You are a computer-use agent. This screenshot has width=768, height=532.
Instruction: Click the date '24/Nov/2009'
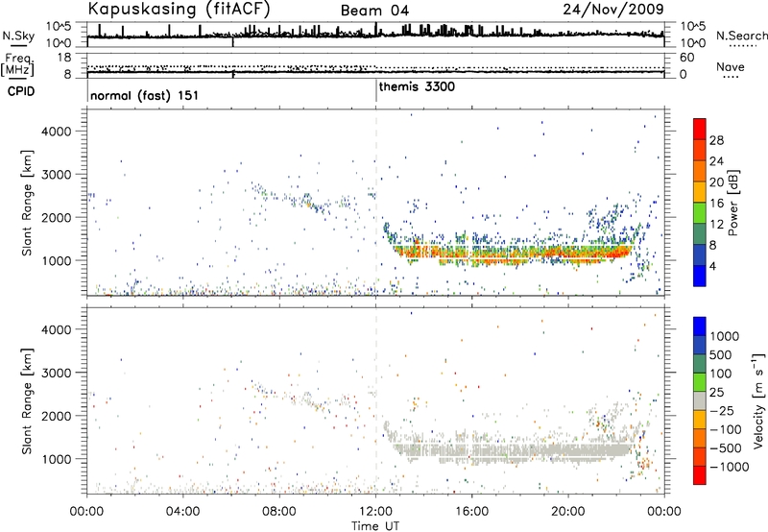pyautogui.click(x=613, y=9)
